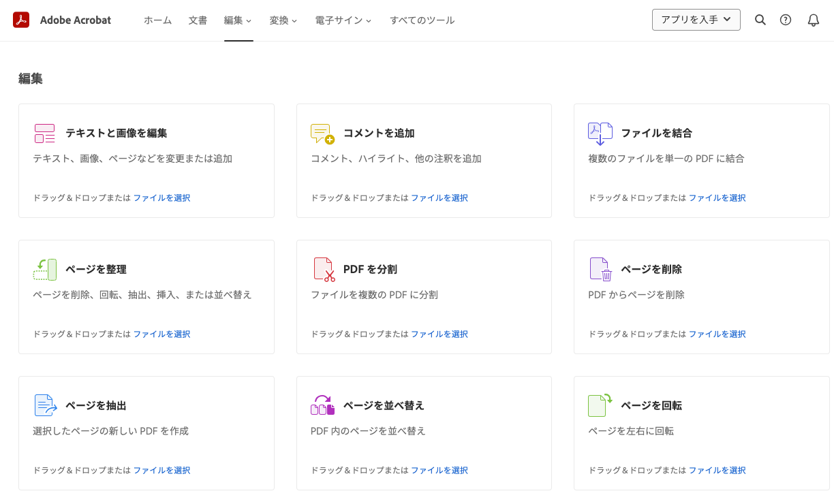Click the コメントを追加 speech bubble icon

click(322, 133)
